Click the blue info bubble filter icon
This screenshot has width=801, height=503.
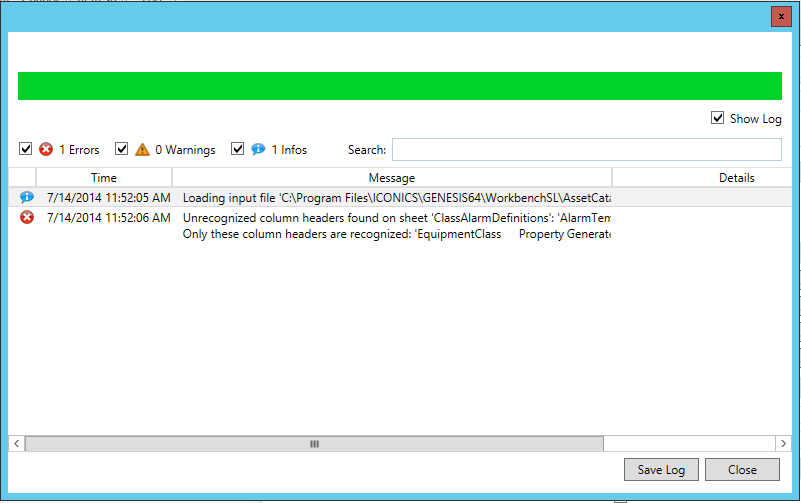(258, 150)
